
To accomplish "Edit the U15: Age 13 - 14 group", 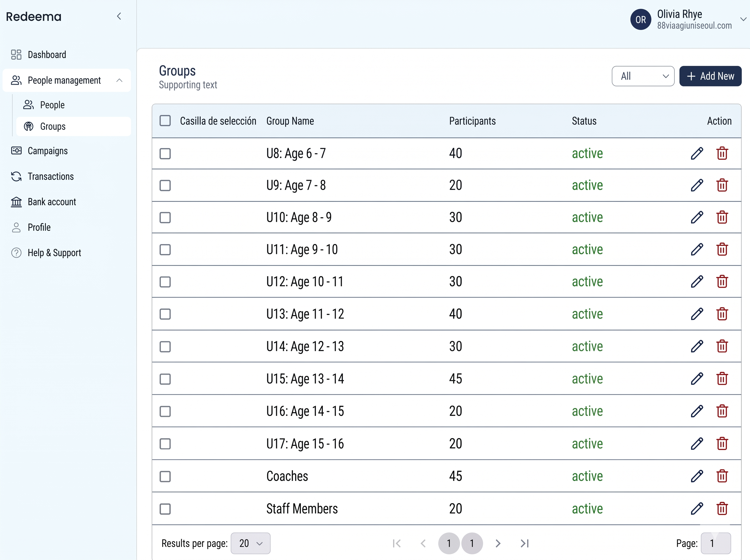I will pos(697,379).
